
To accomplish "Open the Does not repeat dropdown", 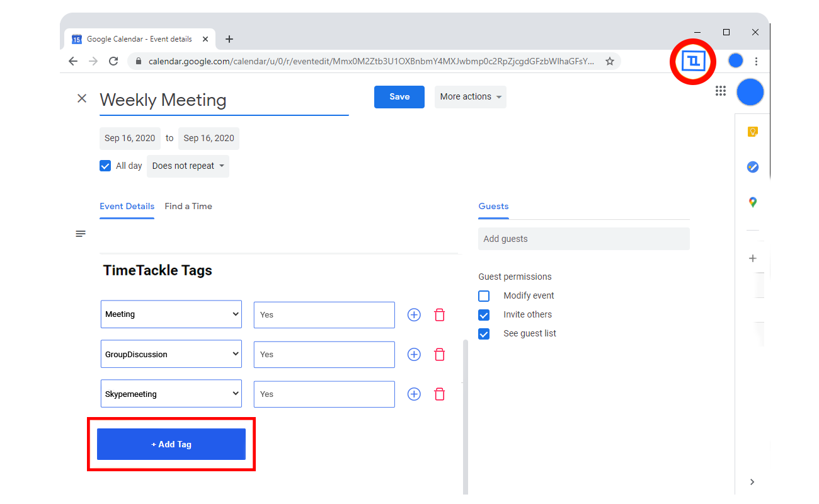I will [x=188, y=166].
